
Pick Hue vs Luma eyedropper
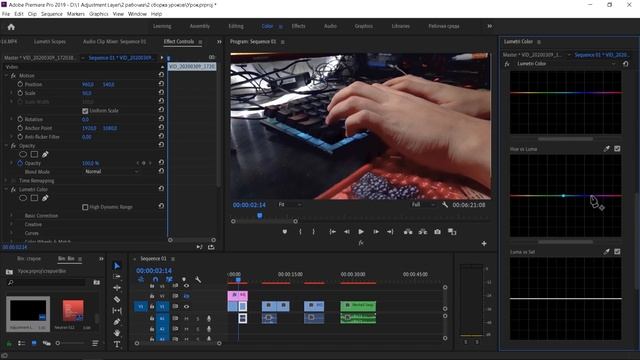pyautogui.click(x=607, y=149)
